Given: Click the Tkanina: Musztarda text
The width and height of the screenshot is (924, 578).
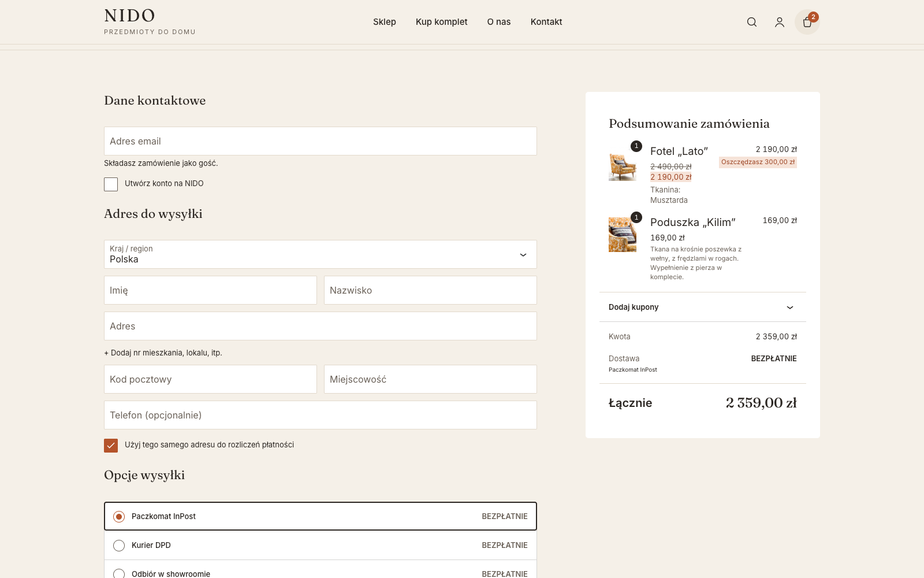Looking at the screenshot, I should 669,195.
